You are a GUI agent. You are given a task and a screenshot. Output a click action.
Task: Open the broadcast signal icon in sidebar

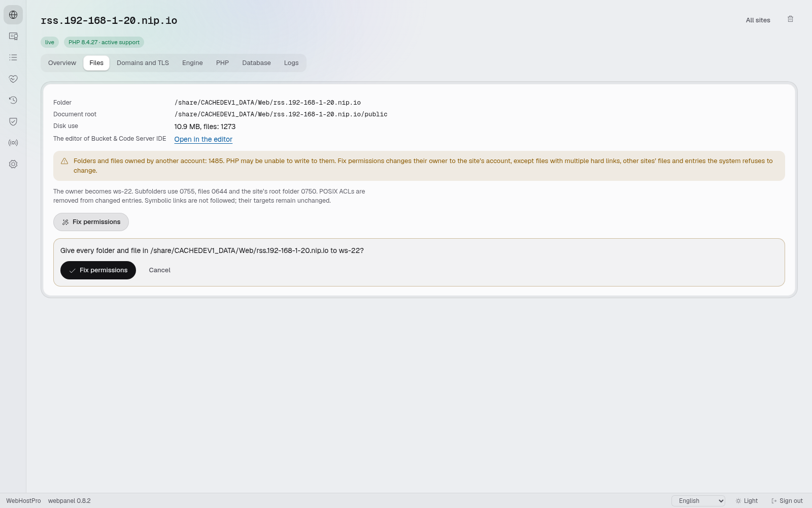pos(13,143)
